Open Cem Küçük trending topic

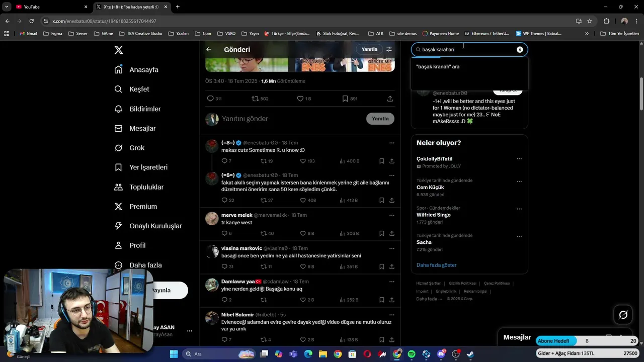(x=430, y=187)
